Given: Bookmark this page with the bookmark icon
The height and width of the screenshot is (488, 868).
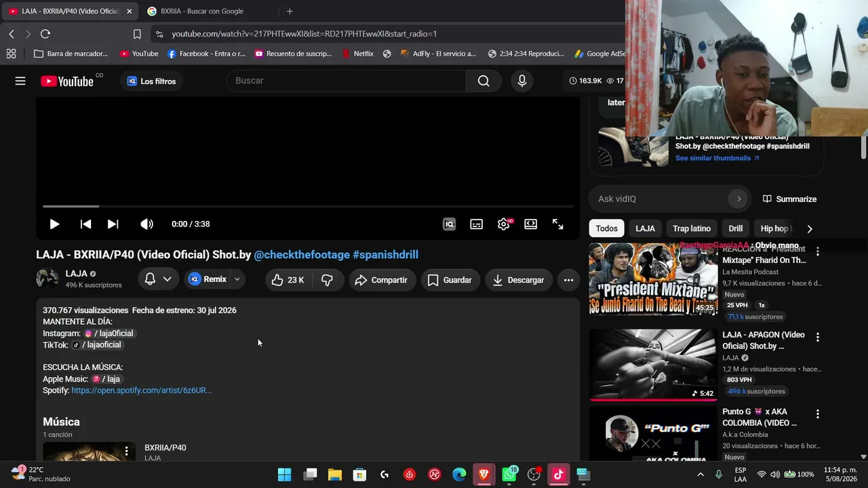Looking at the screenshot, I should 137,34.
